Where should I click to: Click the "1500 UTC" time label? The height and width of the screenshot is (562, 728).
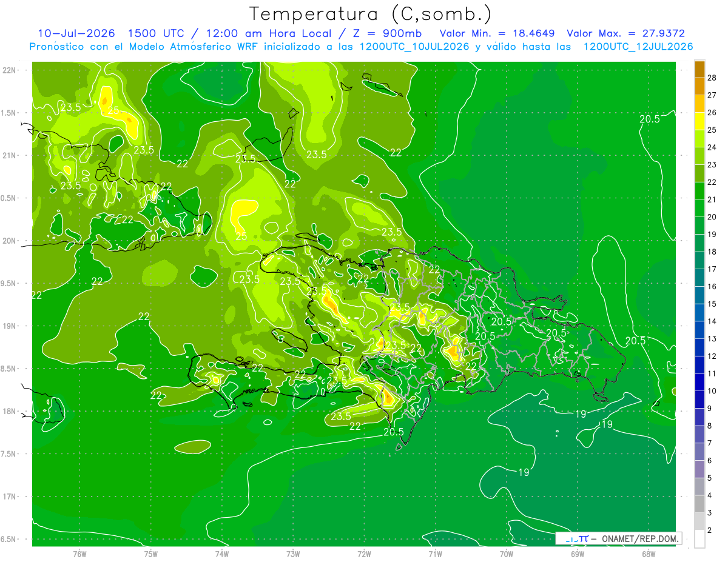point(157,33)
